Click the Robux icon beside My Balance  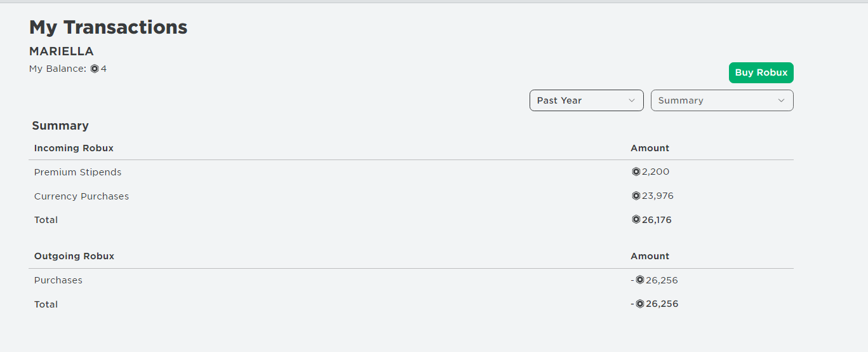tap(95, 69)
